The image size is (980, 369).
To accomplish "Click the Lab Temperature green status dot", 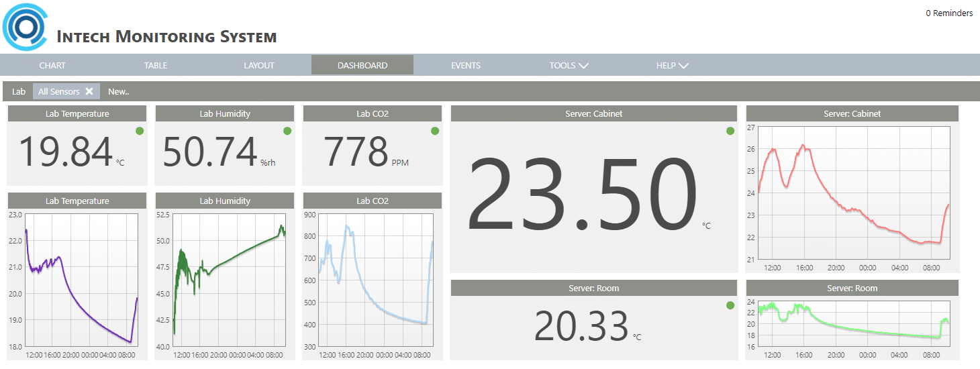I will pyautogui.click(x=140, y=131).
